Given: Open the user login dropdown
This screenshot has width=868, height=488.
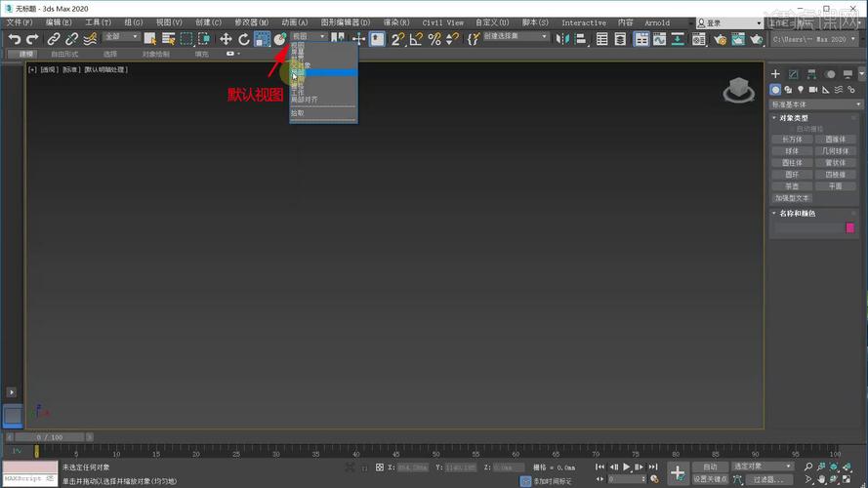Looking at the screenshot, I should tap(729, 22).
